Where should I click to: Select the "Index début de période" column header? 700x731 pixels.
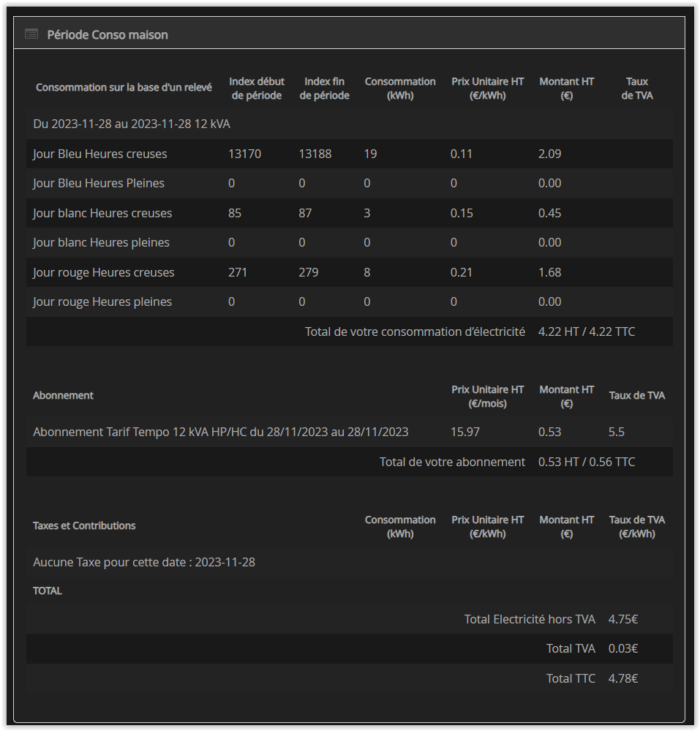(x=256, y=88)
